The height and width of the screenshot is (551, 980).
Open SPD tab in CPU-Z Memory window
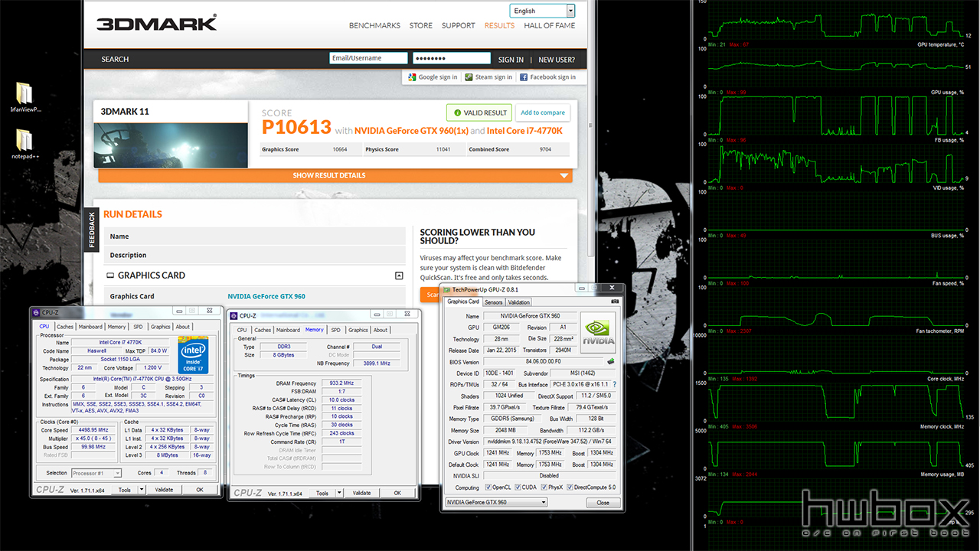click(x=335, y=330)
